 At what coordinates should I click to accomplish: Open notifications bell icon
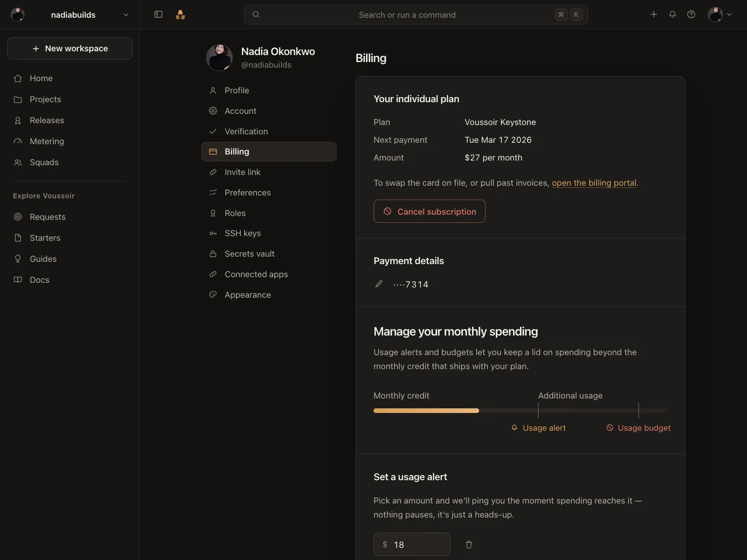[672, 14]
